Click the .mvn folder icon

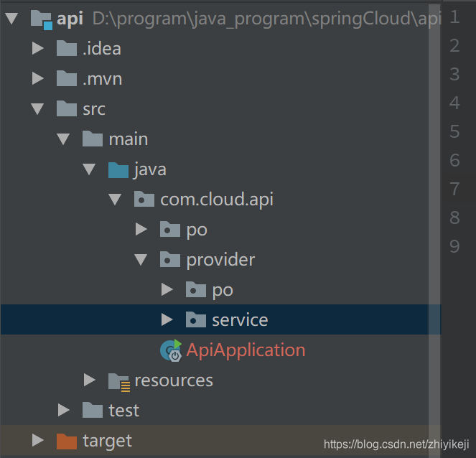tap(67, 78)
